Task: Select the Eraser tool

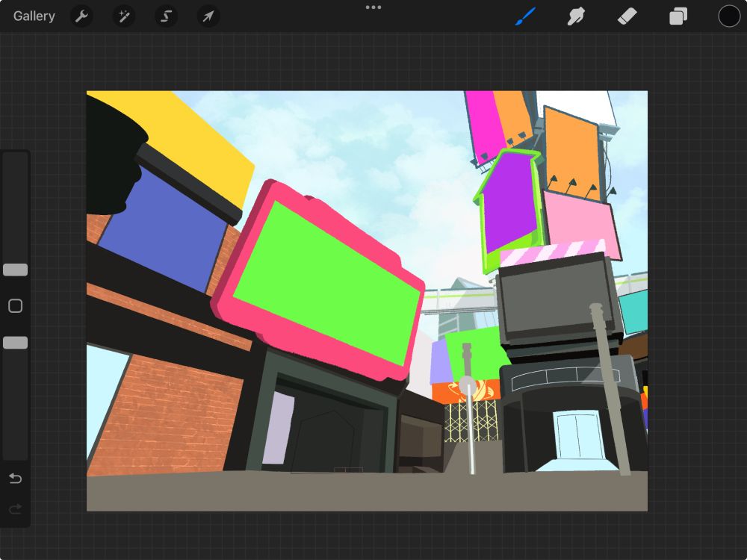Action: [627, 16]
